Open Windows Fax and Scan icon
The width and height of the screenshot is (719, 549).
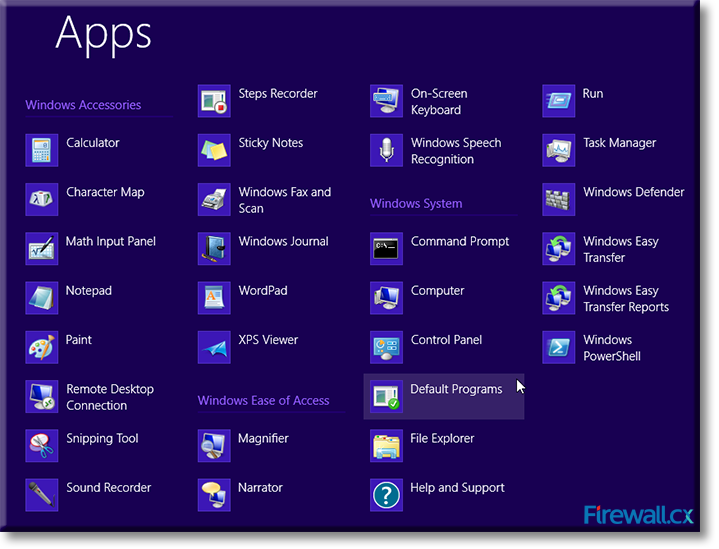tap(214, 199)
